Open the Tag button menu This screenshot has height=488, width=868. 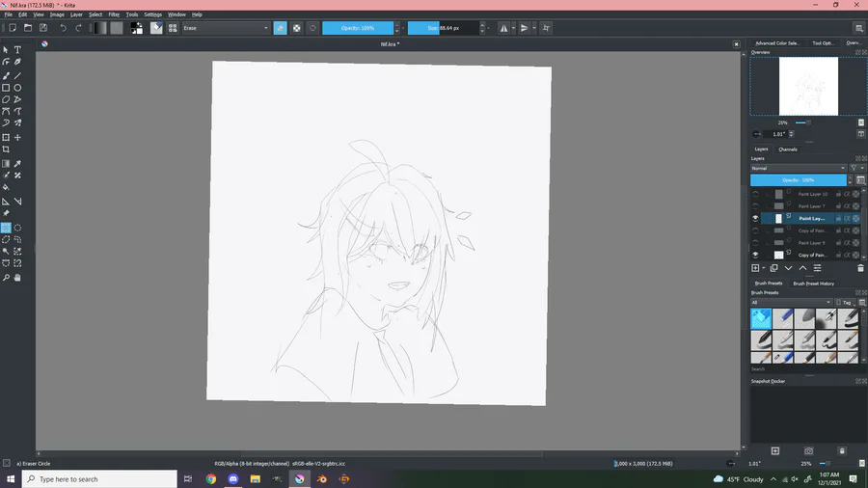click(x=845, y=303)
